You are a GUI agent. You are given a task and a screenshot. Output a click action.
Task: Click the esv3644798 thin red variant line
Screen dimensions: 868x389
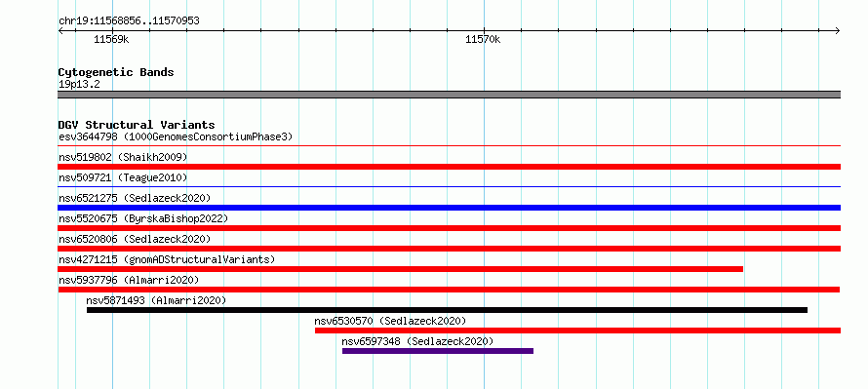[x=449, y=146]
